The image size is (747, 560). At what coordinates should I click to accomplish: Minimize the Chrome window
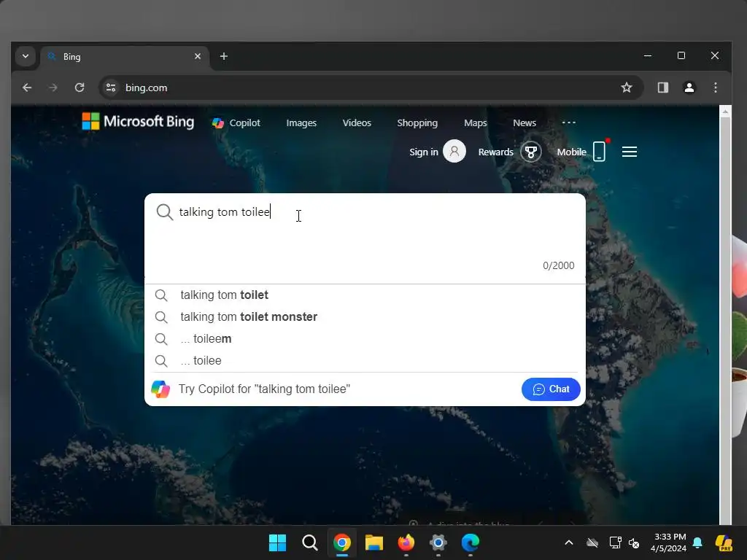pyautogui.click(x=648, y=55)
